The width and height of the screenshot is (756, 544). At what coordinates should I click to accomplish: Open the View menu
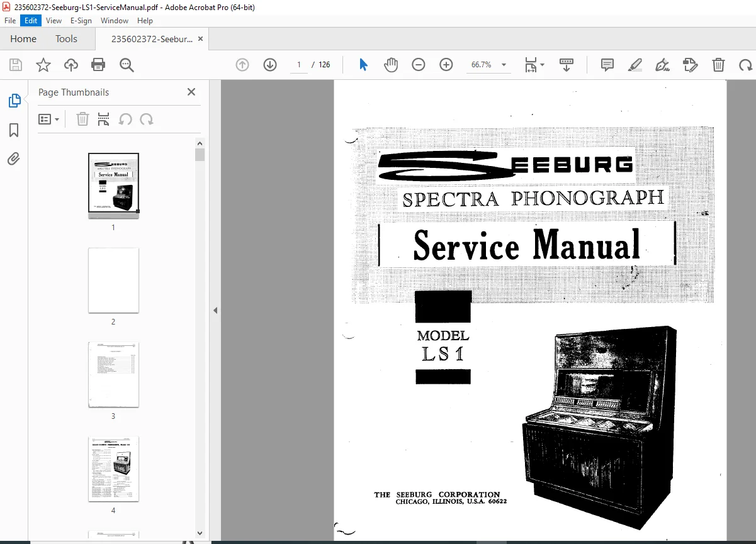click(x=54, y=21)
